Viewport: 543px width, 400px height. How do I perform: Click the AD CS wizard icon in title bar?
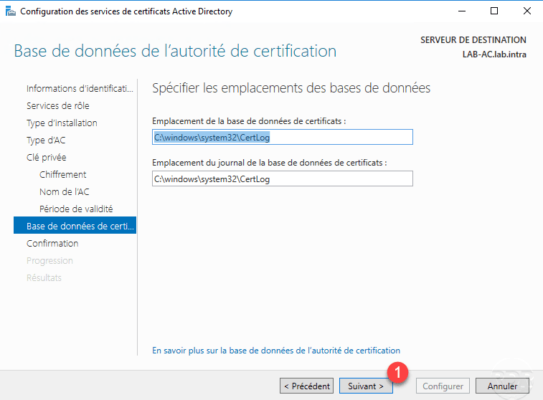(x=10, y=11)
